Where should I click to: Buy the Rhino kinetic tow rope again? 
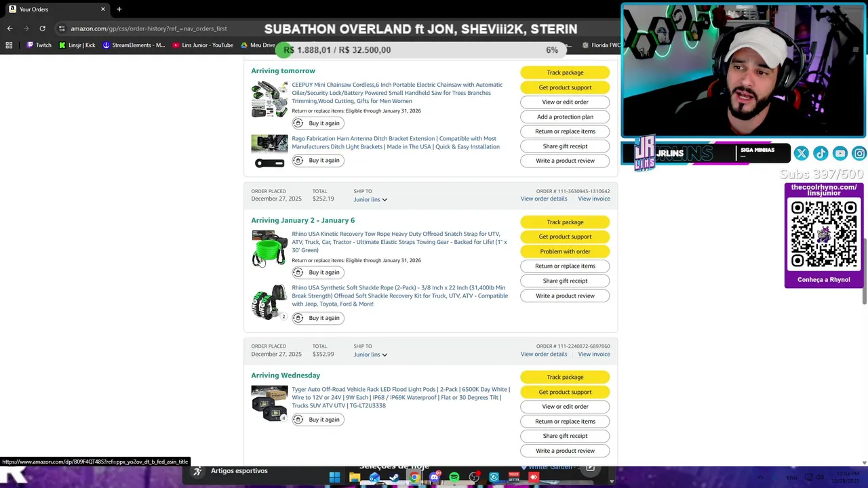[x=318, y=272]
